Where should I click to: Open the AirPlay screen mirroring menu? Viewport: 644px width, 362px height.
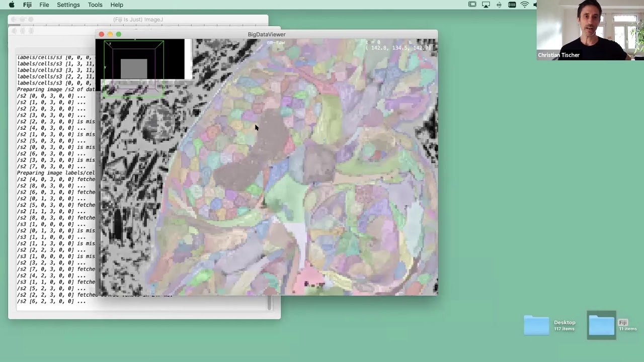click(486, 5)
